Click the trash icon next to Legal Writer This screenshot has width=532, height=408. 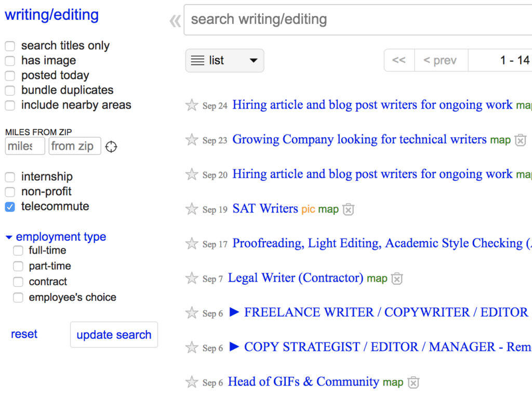pos(397,279)
